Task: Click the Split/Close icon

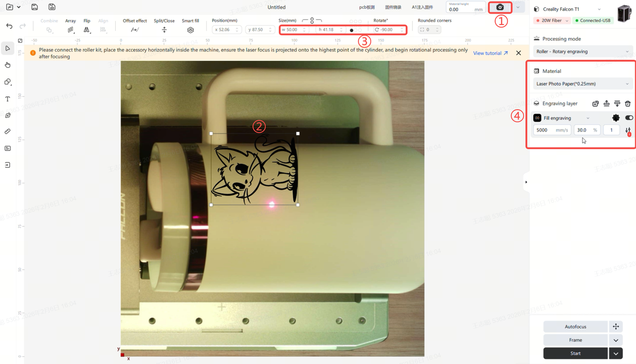Action: click(x=164, y=30)
